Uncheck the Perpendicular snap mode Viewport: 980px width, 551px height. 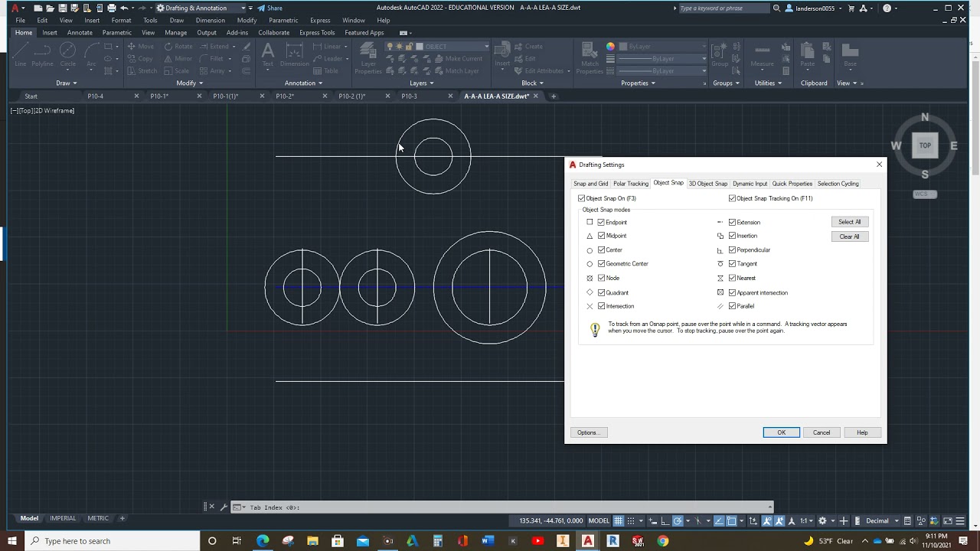point(733,250)
